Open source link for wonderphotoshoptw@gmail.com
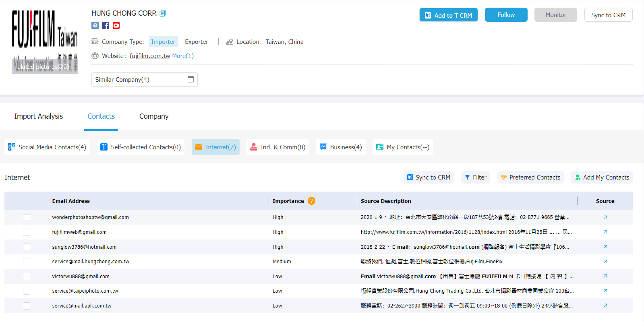Screen dimensions: 644x322 tap(605, 217)
